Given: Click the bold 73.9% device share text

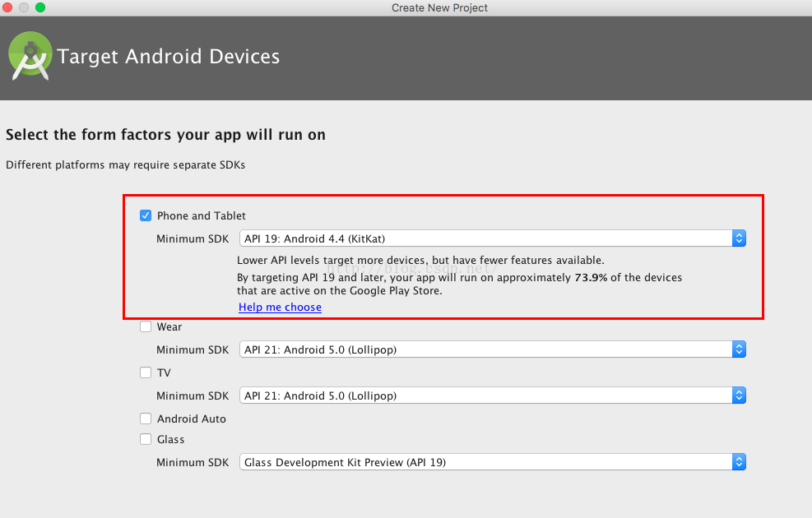Looking at the screenshot, I should pos(591,277).
